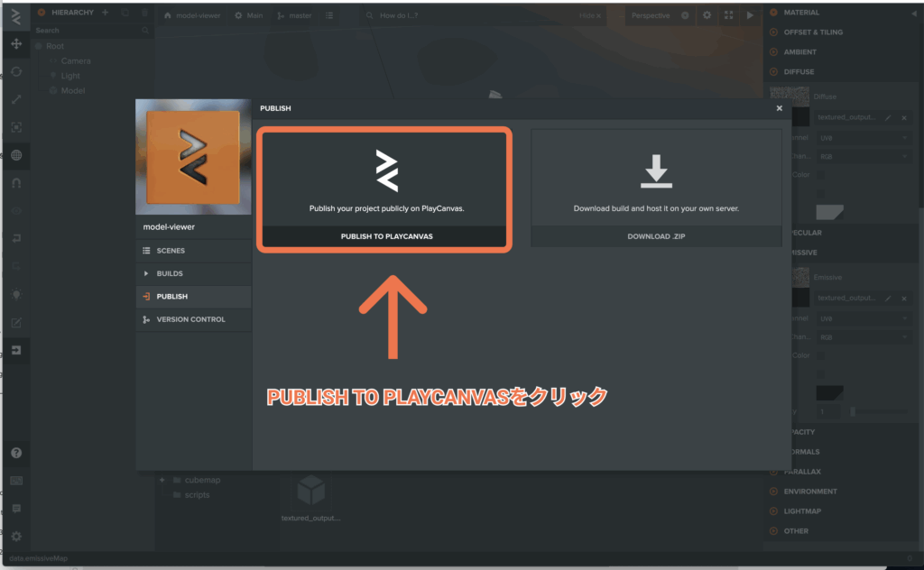The image size is (924, 570).
Task: Toggle the Emissive Color checkbox
Action: tap(821, 355)
